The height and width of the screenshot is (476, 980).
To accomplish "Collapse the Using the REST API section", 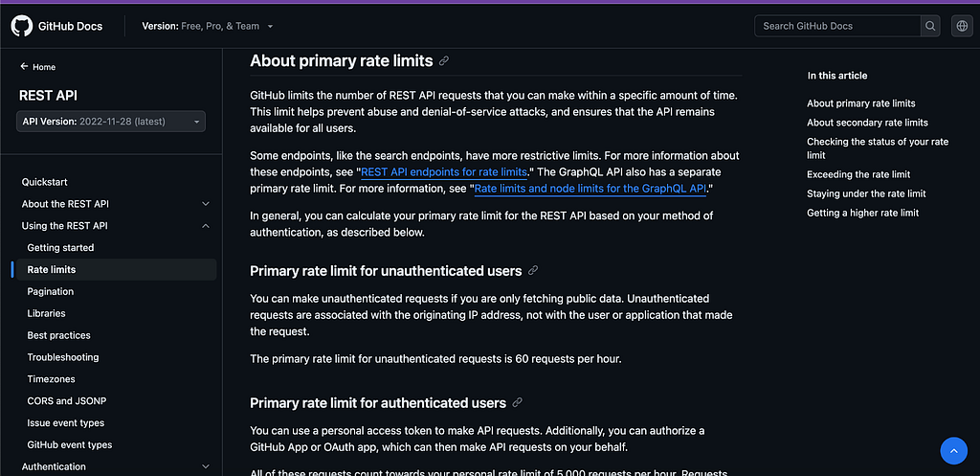I will click(x=116, y=226).
